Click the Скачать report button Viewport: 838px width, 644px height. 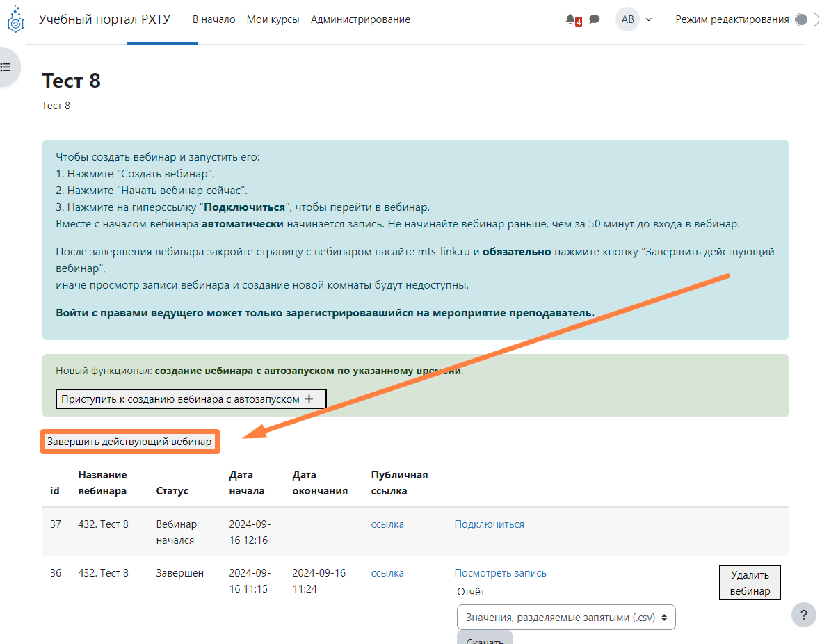[x=484, y=638]
